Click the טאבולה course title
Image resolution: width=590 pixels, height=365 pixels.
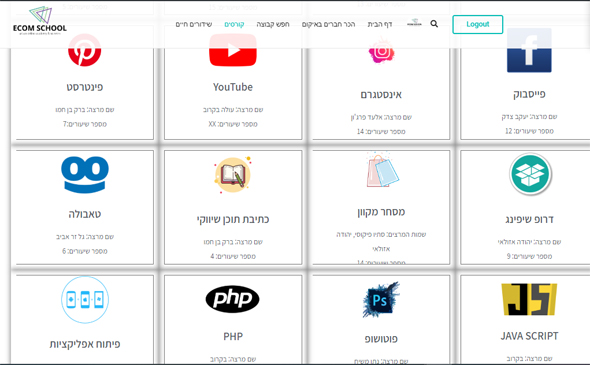click(85, 214)
